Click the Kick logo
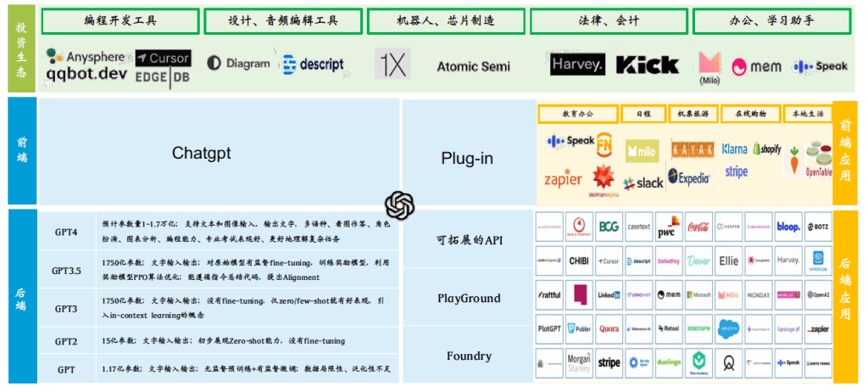868x392 pixels. 647,64
